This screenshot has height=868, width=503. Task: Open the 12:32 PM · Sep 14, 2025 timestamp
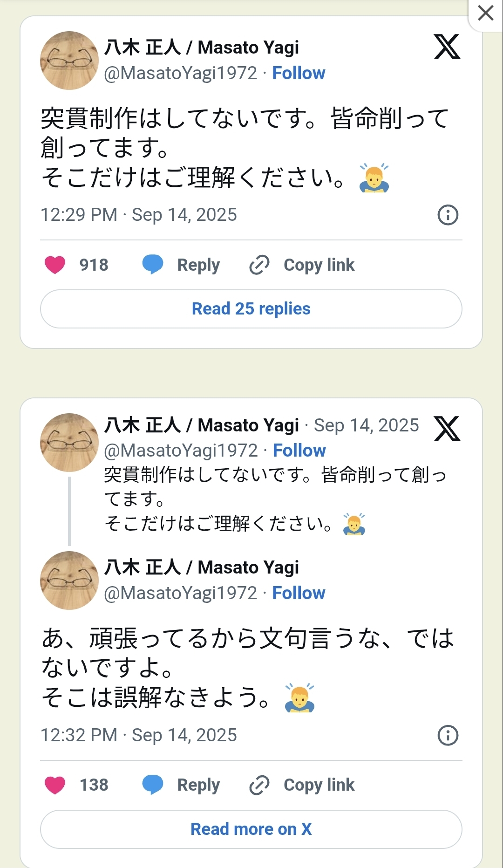click(139, 735)
